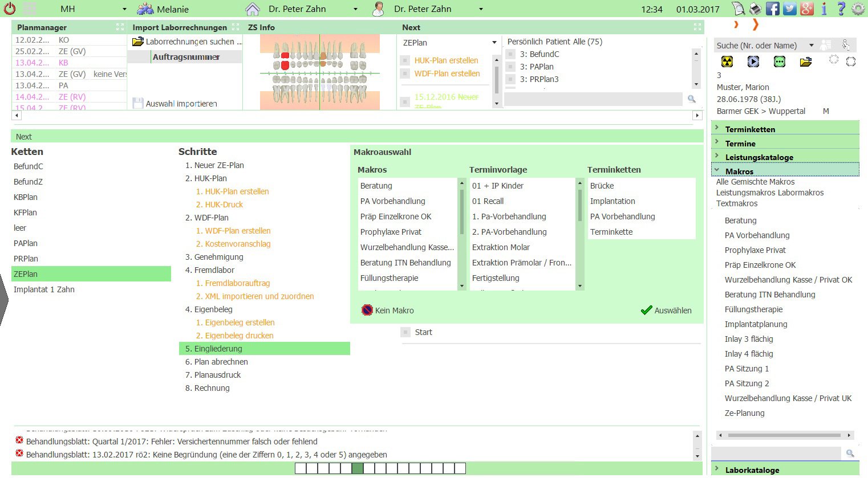Tick the 3: PRPlan3 checkbox
This screenshot has width=868, height=478.
(511, 79)
